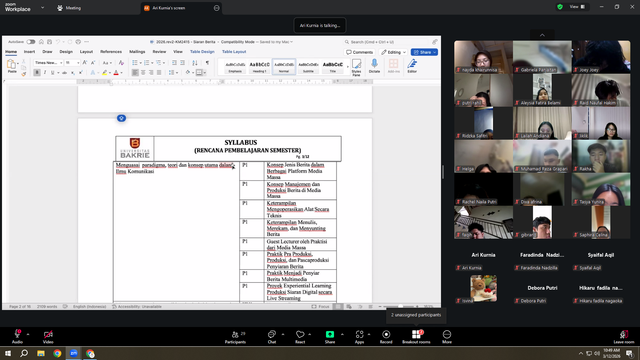Start recording with the Record icon
Screen dimensions: 640x360
(386, 334)
